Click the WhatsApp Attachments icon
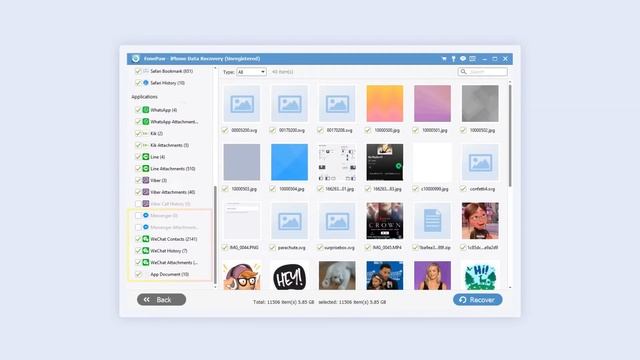 [146, 122]
